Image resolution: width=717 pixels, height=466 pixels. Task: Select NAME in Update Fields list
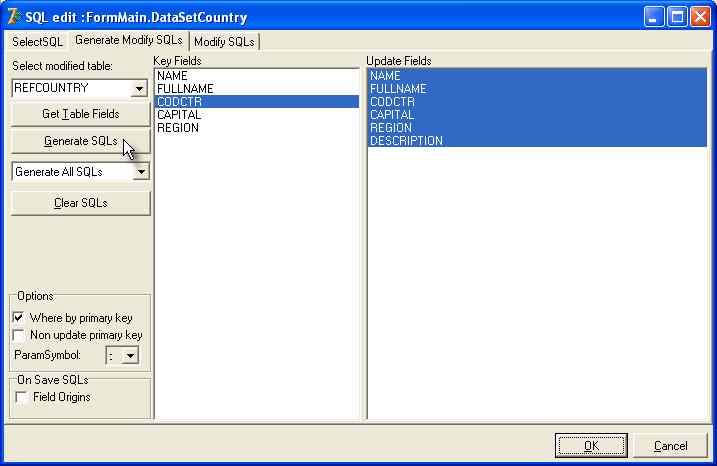(537, 76)
